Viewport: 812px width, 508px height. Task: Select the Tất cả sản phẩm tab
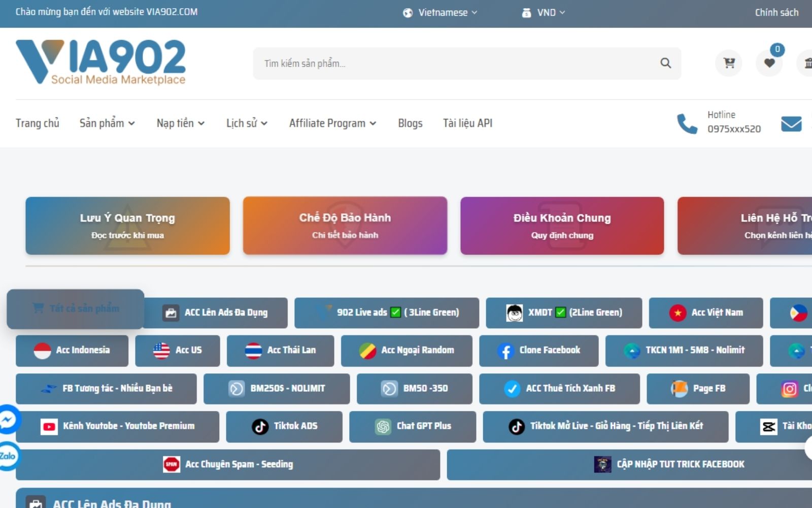click(76, 309)
